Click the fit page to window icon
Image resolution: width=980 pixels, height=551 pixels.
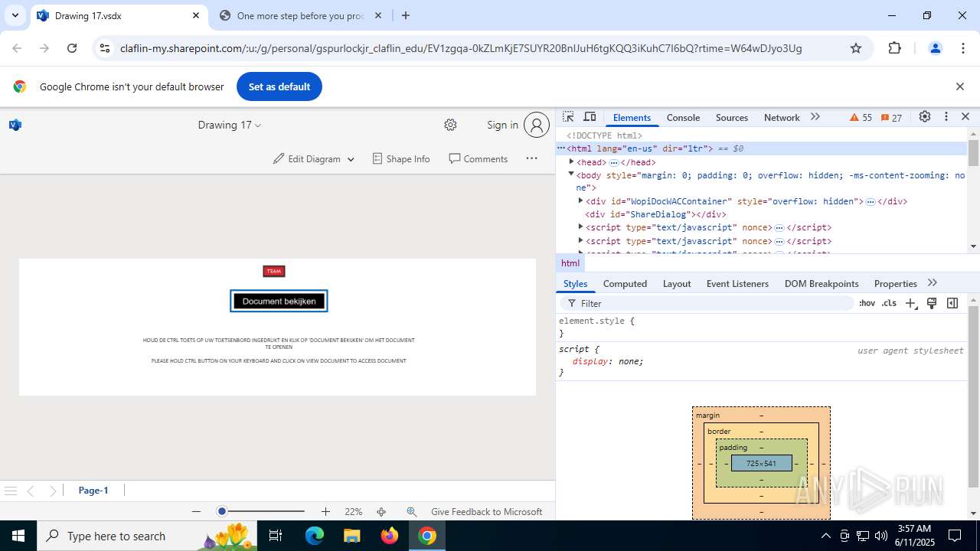(381, 511)
